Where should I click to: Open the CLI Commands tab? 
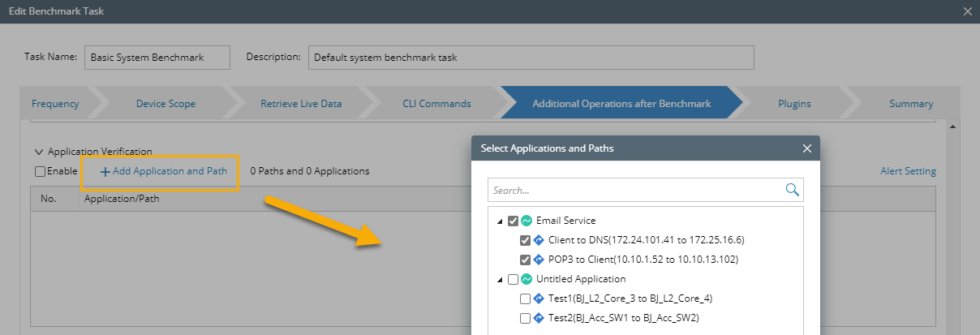(436, 104)
